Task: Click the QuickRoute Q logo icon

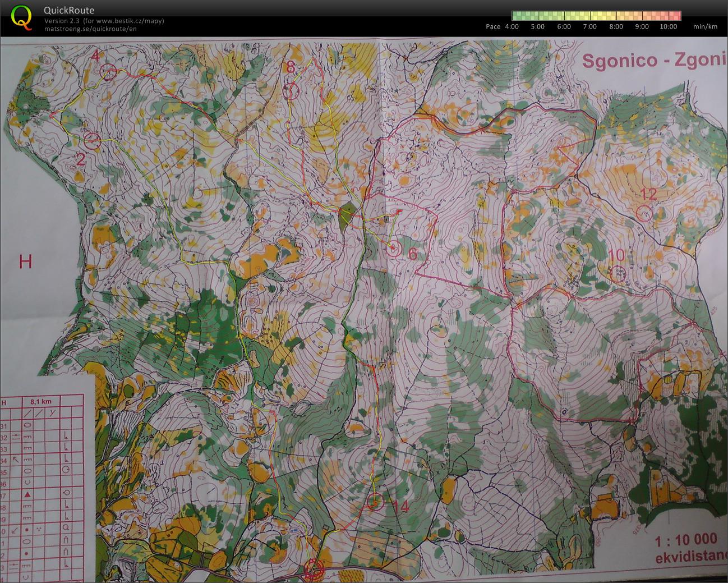Action: click(x=21, y=17)
